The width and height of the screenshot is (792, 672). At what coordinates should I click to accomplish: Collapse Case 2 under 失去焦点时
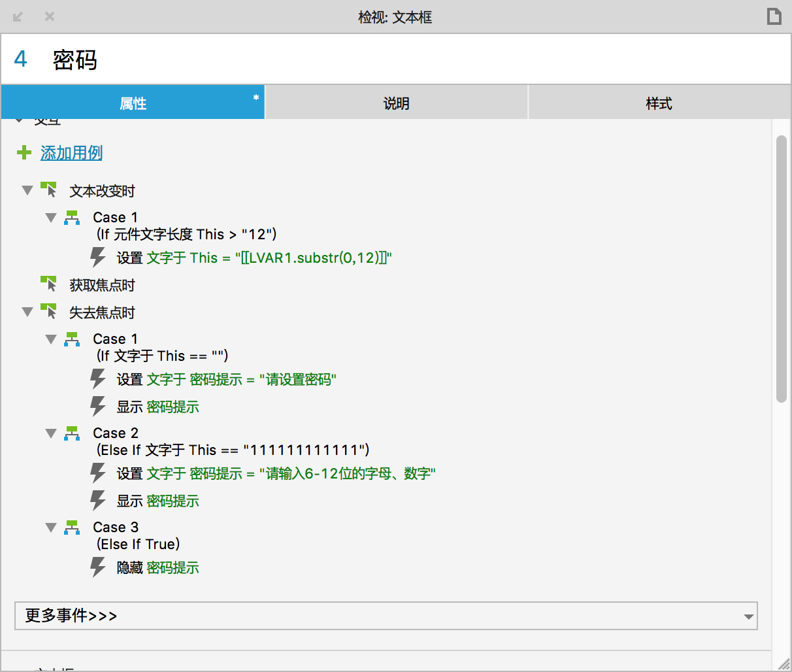[x=51, y=433]
